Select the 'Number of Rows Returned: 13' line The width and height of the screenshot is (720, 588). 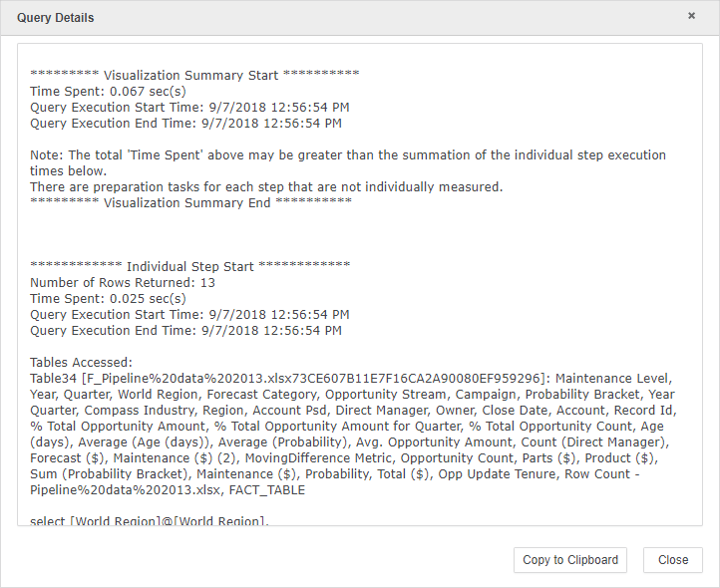point(123,283)
